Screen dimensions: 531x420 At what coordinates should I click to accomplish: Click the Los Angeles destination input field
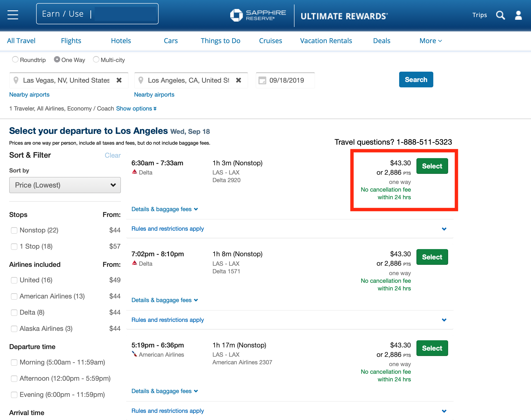click(191, 80)
